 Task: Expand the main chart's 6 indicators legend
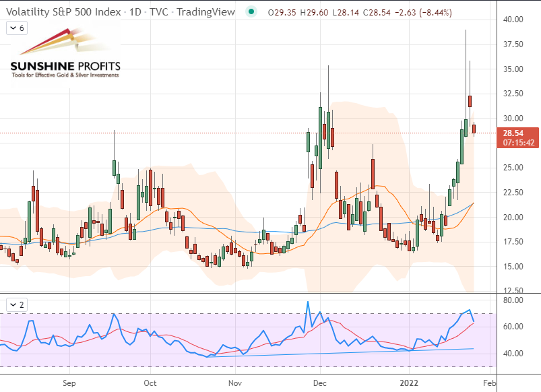17,28
